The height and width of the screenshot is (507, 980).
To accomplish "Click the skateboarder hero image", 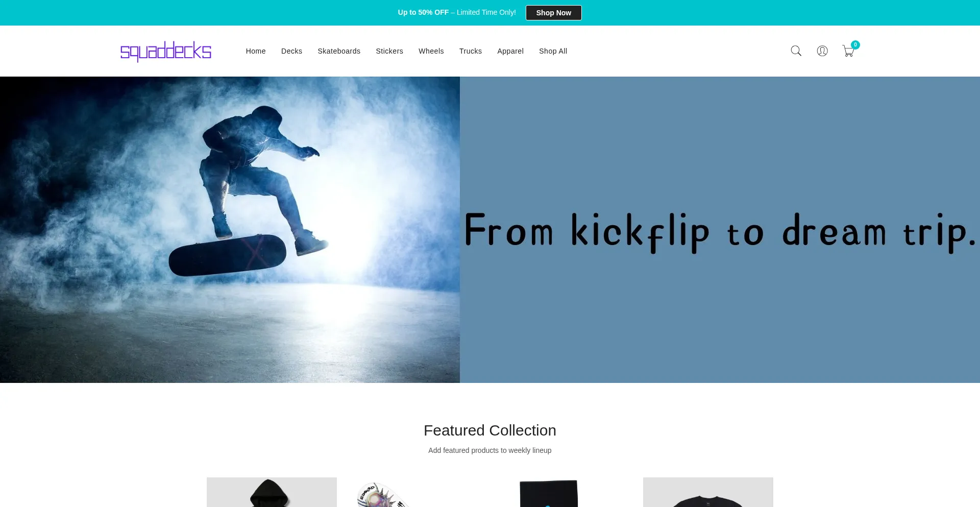I will pyautogui.click(x=230, y=230).
